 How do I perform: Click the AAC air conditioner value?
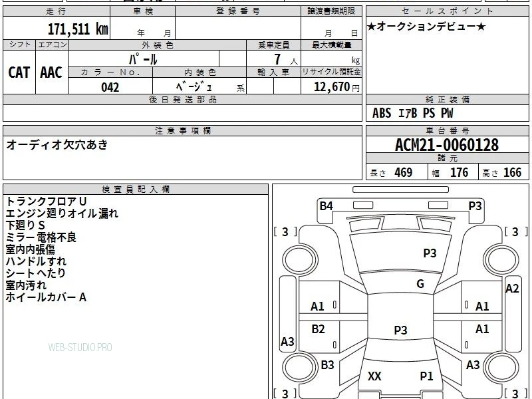point(51,72)
